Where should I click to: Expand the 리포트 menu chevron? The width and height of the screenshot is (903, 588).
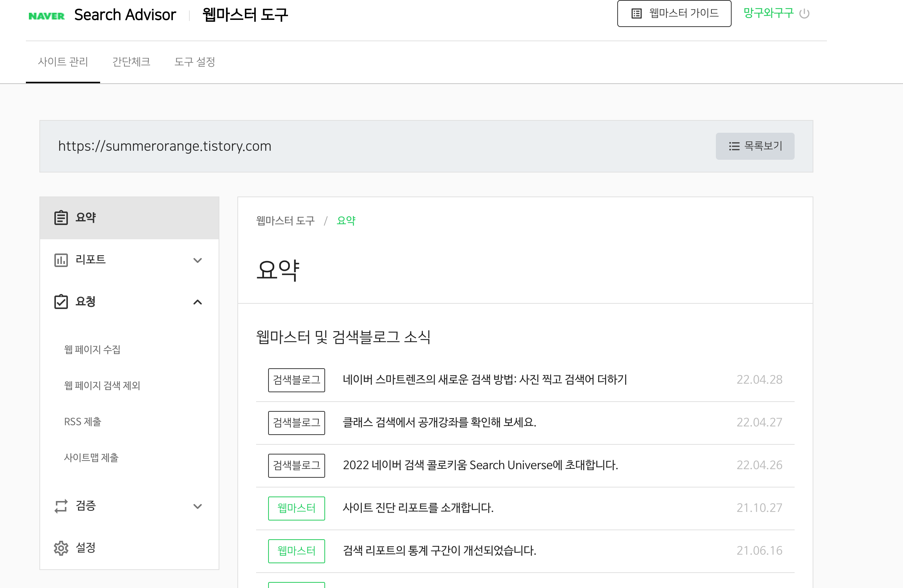point(198,260)
